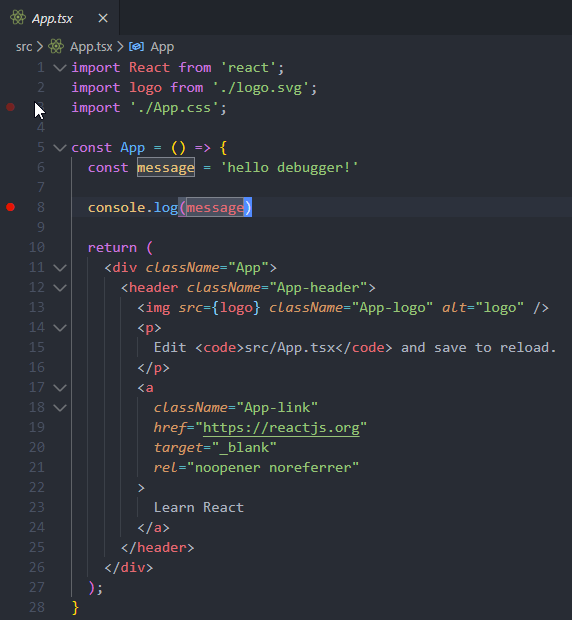Fold div element at line 11

pos(60,268)
